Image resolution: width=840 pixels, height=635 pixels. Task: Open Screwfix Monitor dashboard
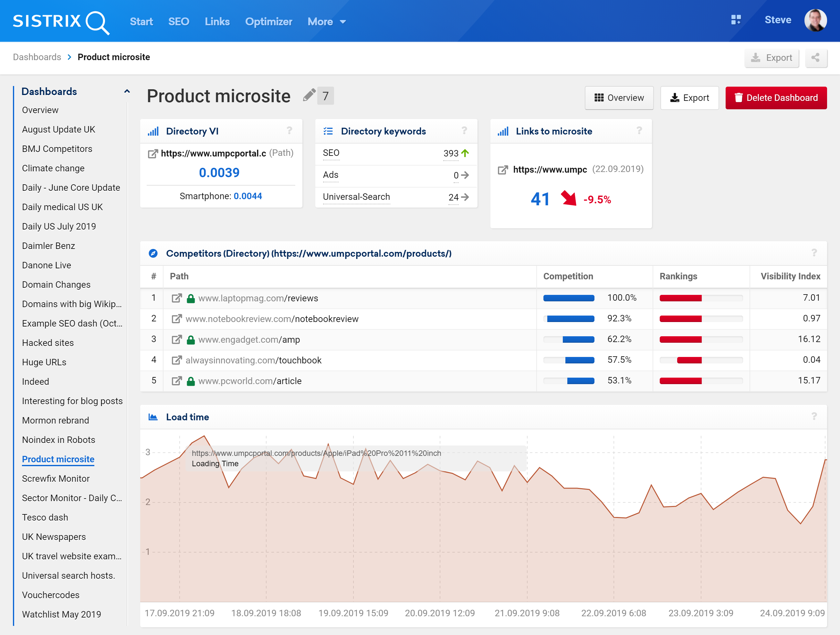(x=56, y=479)
